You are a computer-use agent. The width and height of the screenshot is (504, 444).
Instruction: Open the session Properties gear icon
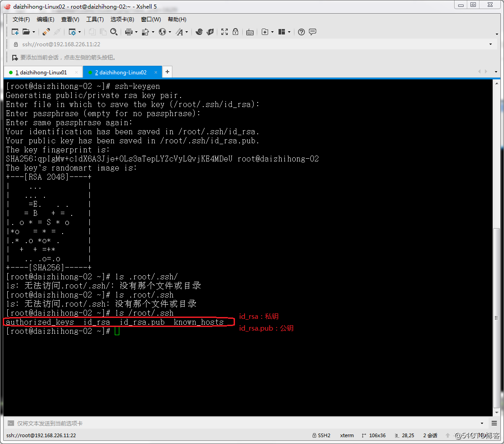click(72, 32)
